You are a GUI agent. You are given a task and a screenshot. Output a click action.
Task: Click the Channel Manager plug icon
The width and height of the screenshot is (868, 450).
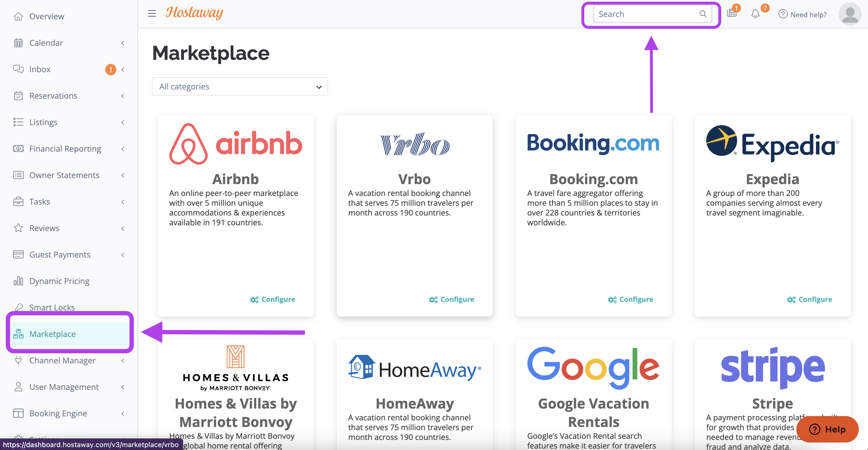pyautogui.click(x=18, y=360)
